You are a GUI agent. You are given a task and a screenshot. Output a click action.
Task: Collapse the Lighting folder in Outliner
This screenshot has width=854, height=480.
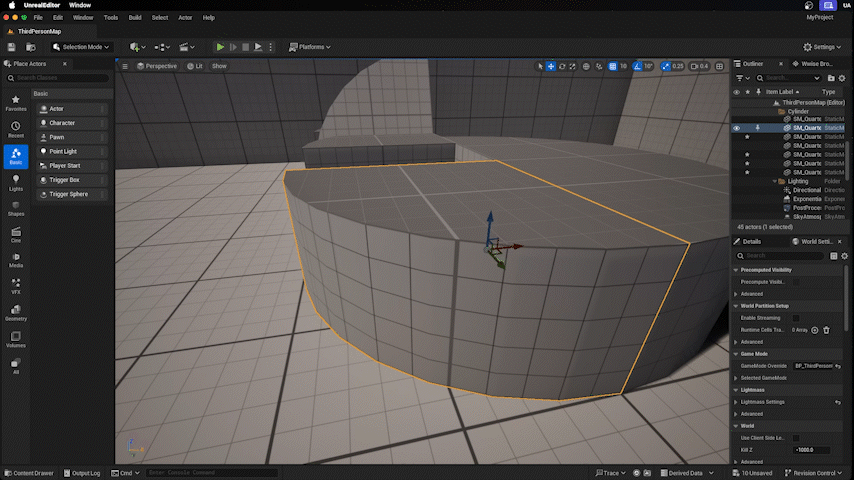point(776,181)
